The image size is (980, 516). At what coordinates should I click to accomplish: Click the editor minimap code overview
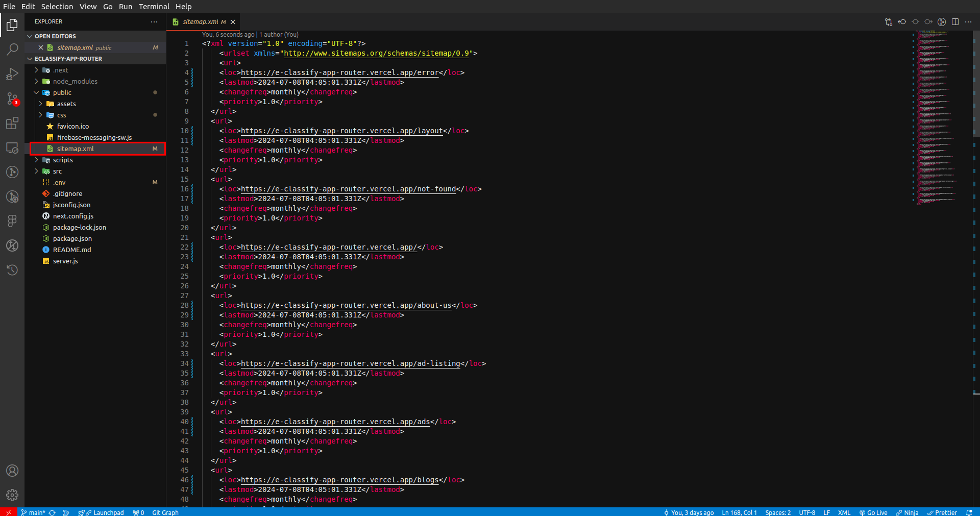936,117
